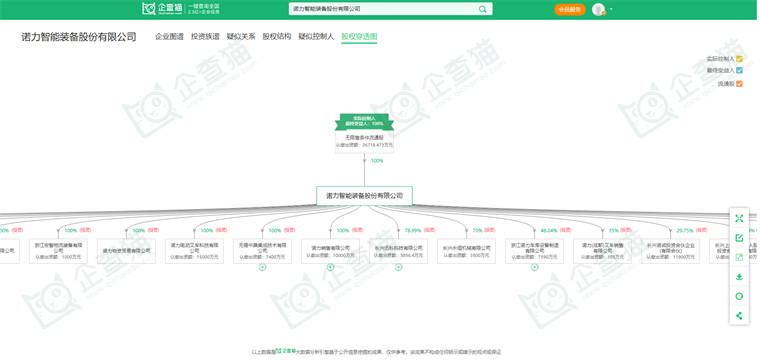Toggle the 流通股 checkbox
This screenshot has width=760, height=361.
pyautogui.click(x=739, y=84)
